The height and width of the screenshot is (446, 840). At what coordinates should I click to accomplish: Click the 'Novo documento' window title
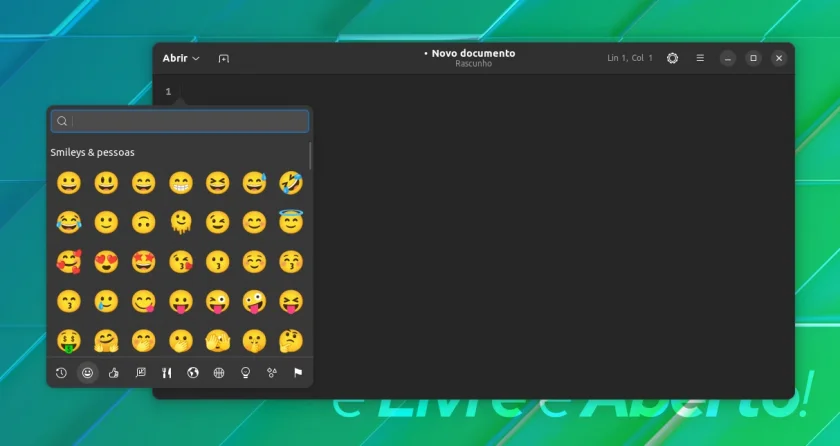(474, 53)
